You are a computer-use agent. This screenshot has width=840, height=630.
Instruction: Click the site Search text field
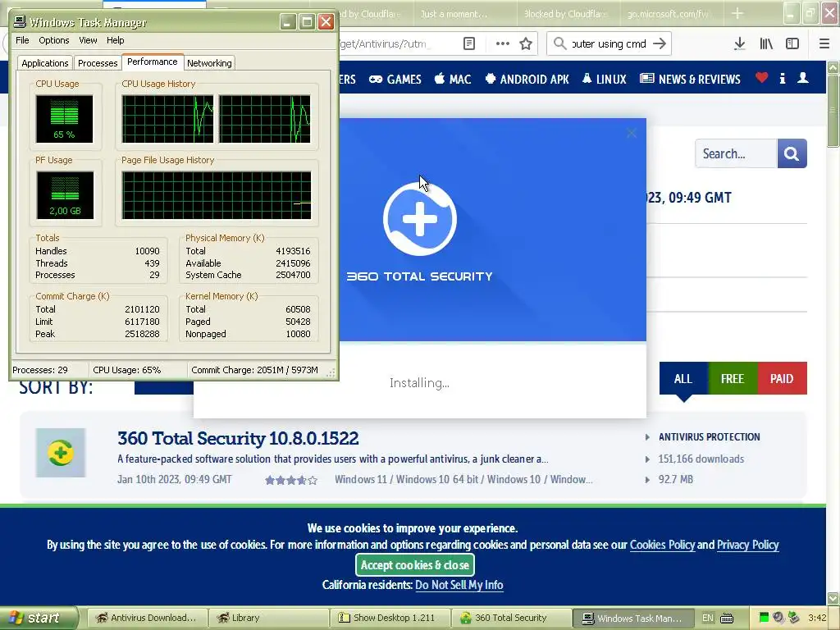tap(736, 153)
